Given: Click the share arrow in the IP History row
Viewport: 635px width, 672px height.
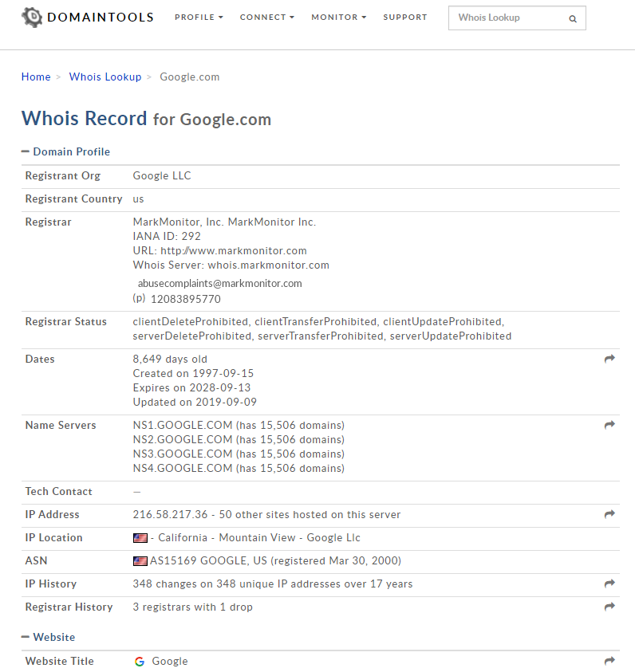Looking at the screenshot, I should (609, 584).
